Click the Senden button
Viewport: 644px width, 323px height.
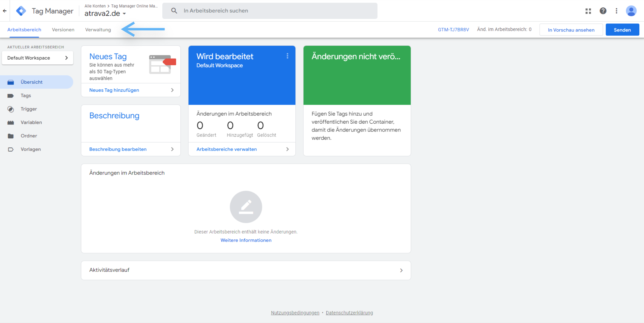622,30
